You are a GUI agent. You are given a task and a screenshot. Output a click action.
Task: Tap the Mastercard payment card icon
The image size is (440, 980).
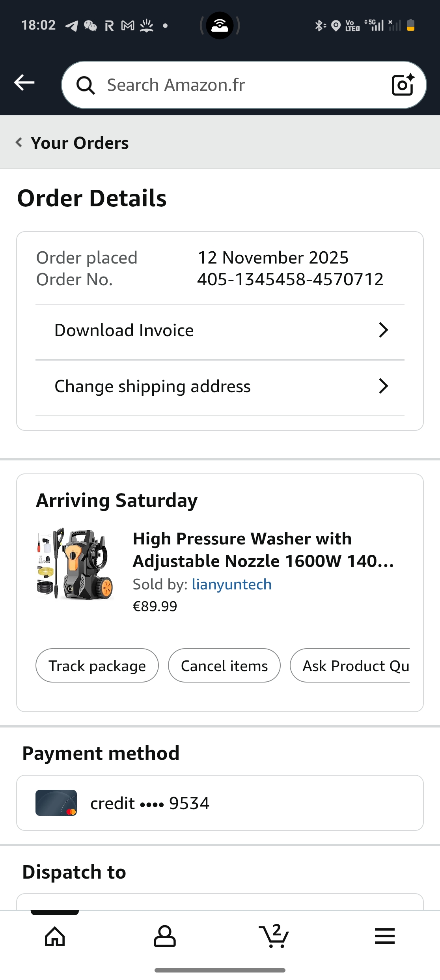pos(56,803)
